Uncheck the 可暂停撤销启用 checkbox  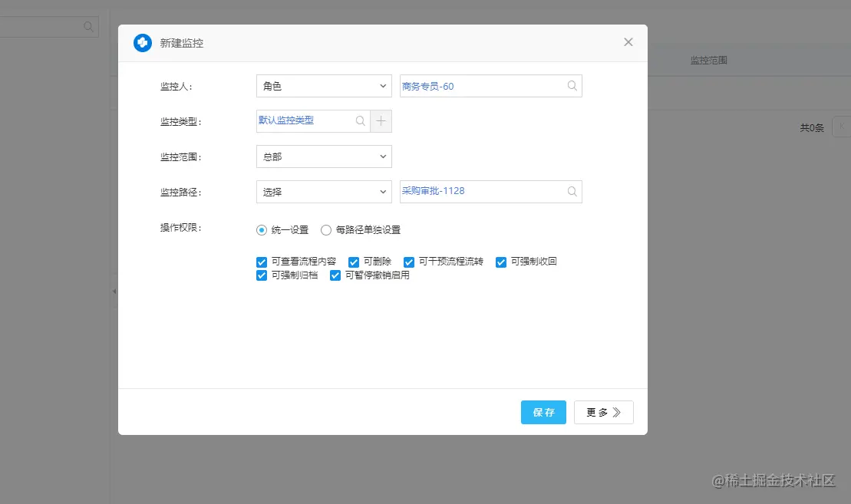tap(335, 275)
